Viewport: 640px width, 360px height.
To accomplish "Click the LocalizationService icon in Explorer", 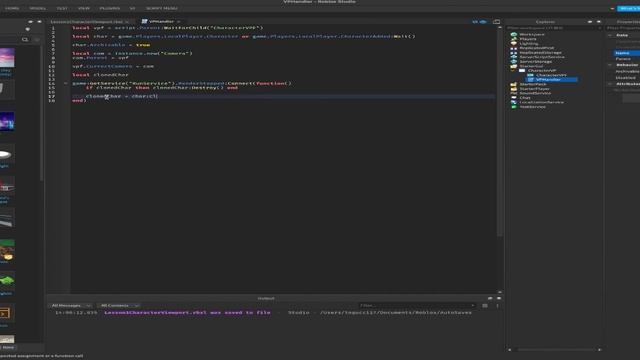I will coord(514,102).
